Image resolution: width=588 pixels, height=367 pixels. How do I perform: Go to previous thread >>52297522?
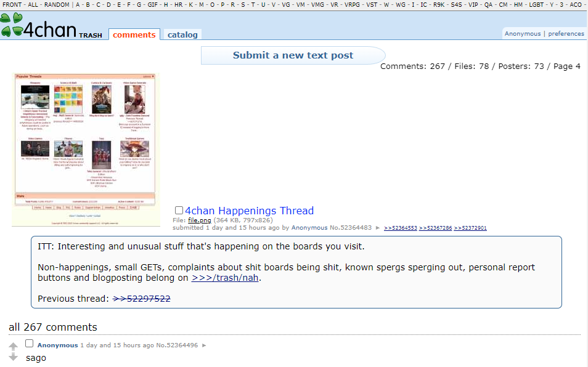141,299
